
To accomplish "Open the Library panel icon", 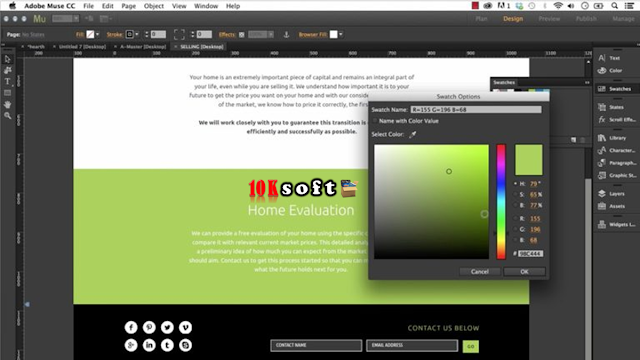I will click(602, 138).
